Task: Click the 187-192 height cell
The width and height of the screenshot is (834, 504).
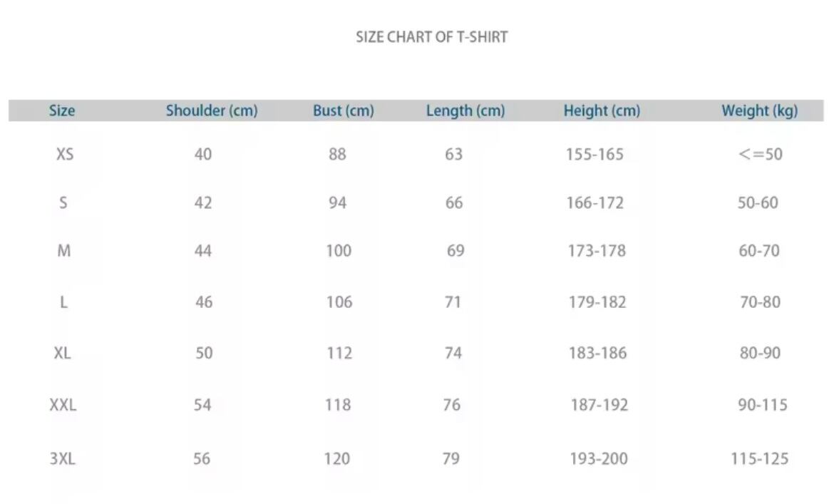Action: (x=599, y=405)
